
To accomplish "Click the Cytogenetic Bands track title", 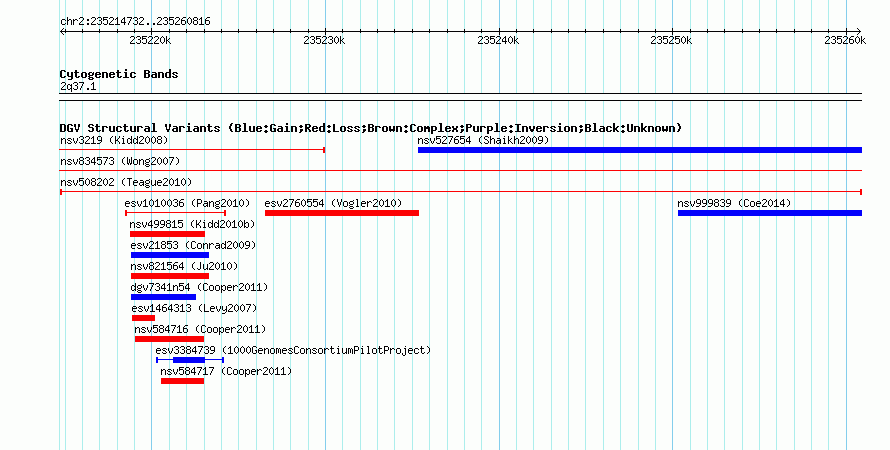I will click(119, 74).
